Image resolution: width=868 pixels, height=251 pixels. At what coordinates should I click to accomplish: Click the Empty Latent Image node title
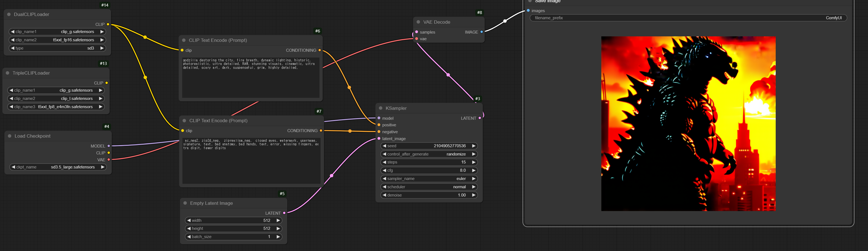pyautogui.click(x=211, y=203)
